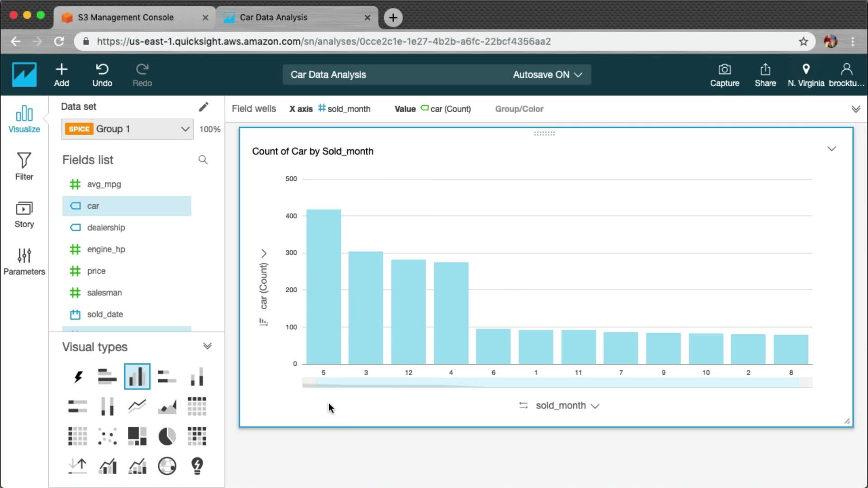Choose the line chart visual type
Image resolution: width=868 pixels, height=488 pixels.
tap(137, 406)
